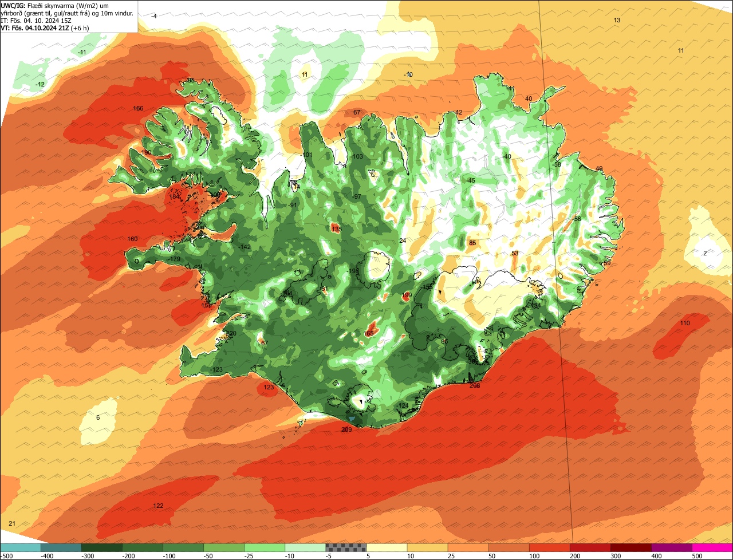
Task: Click magenta legend swatch between 400 and 500
Action: click(671, 547)
